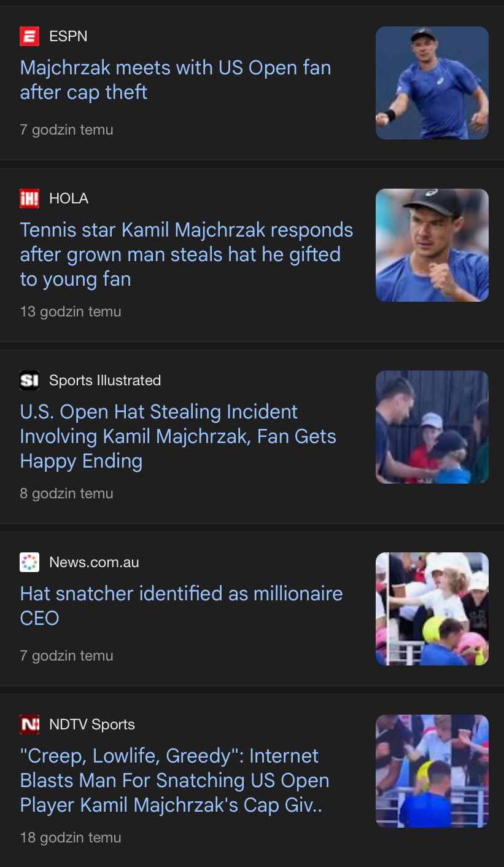Open "U.S. Open Hat Stealing Incident" article
This screenshot has height=867, width=504.
pyautogui.click(x=178, y=436)
